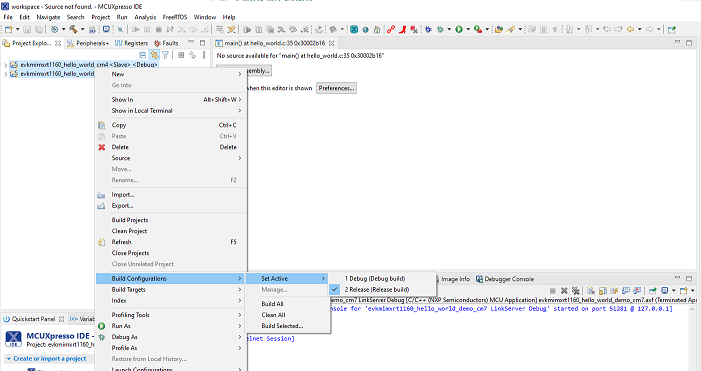
Task: Click the red Delete icon in context menu
Action: (102, 147)
